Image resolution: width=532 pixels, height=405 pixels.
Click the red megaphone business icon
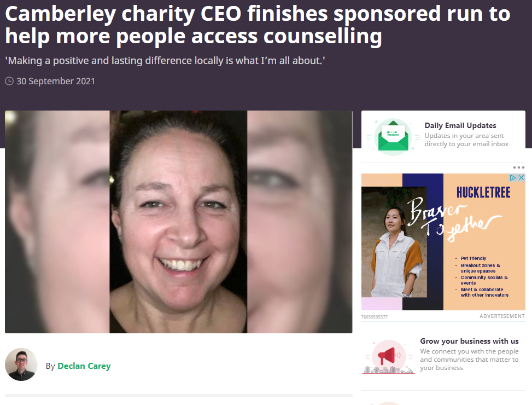(x=389, y=357)
